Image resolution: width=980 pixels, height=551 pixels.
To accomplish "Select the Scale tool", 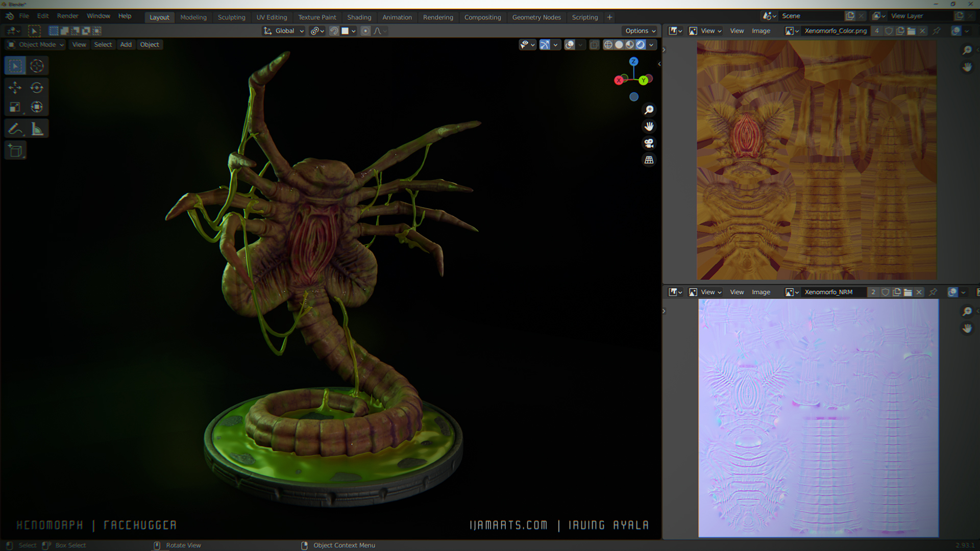I will pos(15,107).
